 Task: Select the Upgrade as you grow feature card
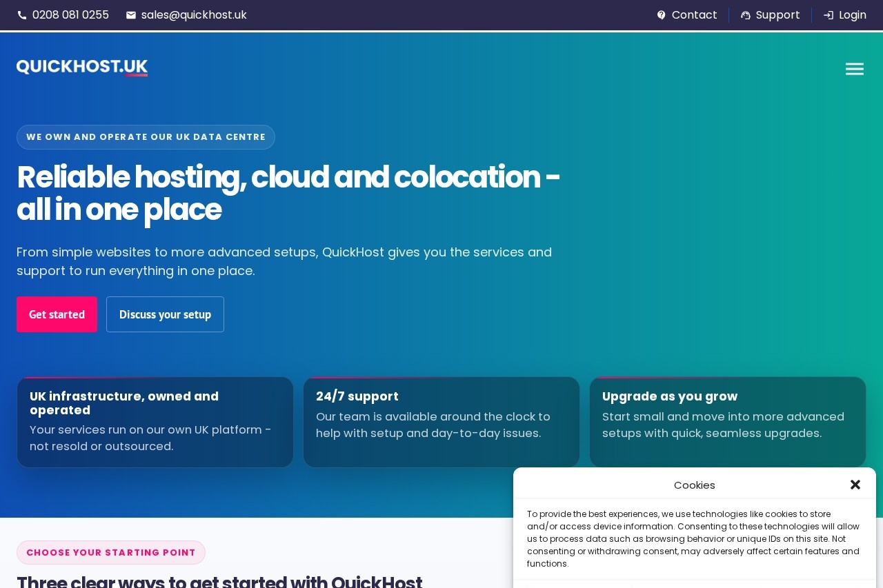point(728,422)
